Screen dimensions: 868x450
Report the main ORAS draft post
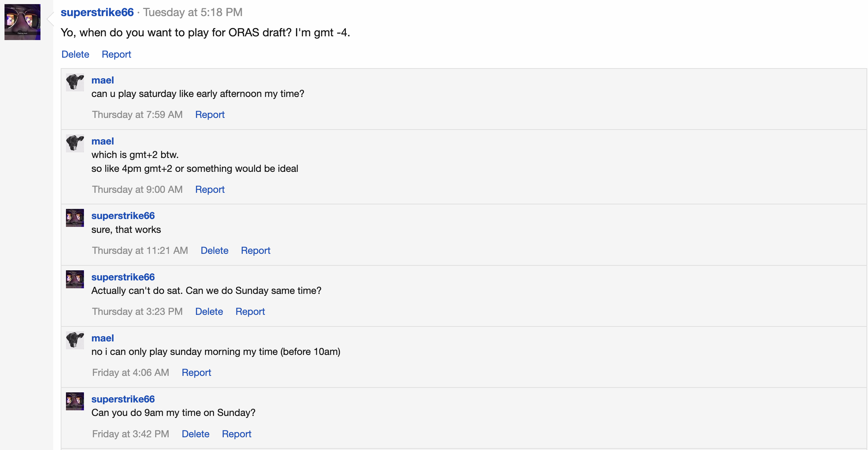coord(116,54)
